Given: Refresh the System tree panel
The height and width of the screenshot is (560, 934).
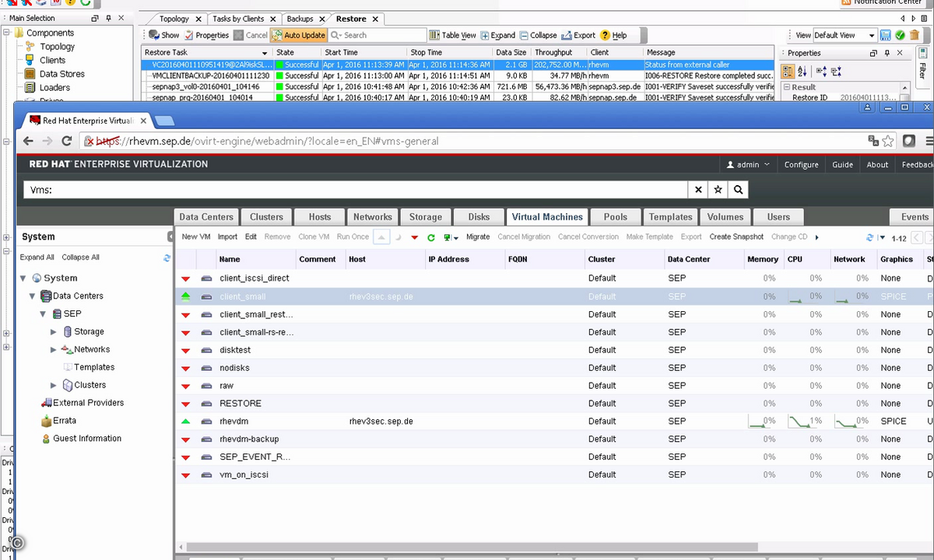Looking at the screenshot, I should (x=167, y=257).
